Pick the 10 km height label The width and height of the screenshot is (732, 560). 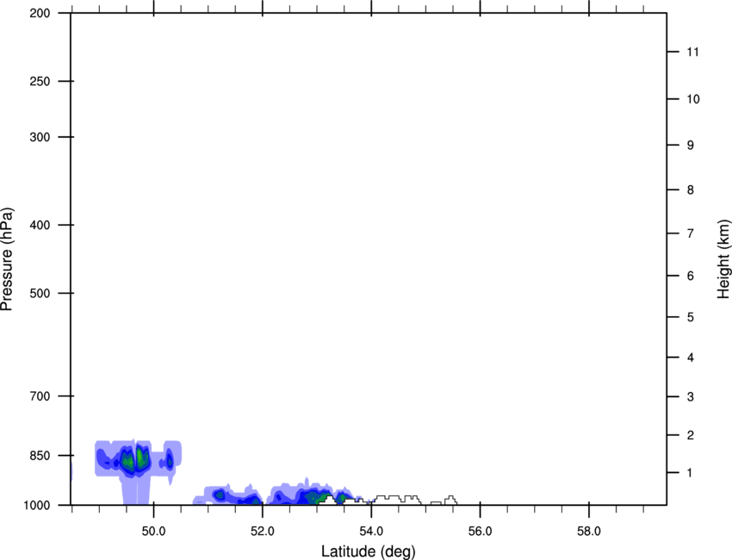click(692, 99)
